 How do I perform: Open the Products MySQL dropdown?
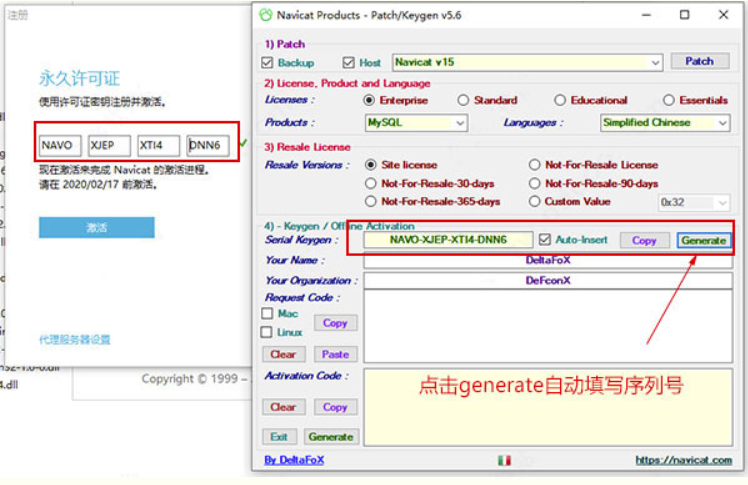point(416,123)
